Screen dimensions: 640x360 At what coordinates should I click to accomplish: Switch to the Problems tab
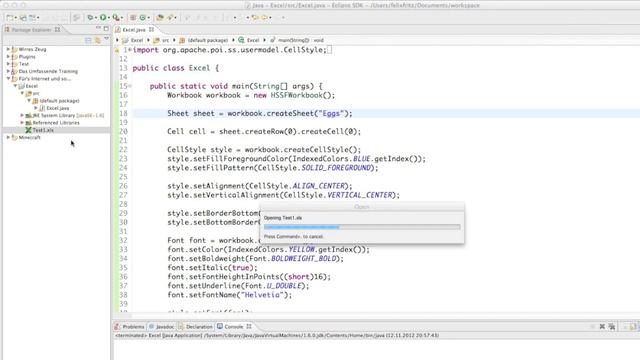point(129,327)
